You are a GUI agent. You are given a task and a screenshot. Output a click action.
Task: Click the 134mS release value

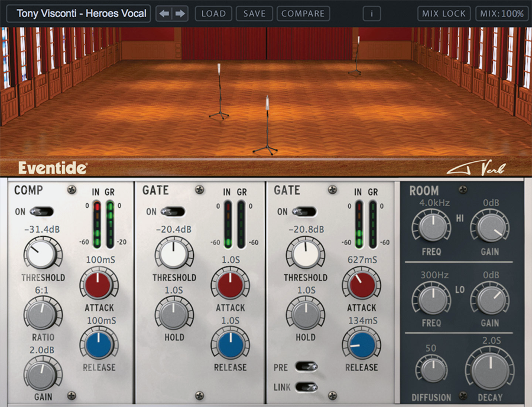tap(363, 321)
